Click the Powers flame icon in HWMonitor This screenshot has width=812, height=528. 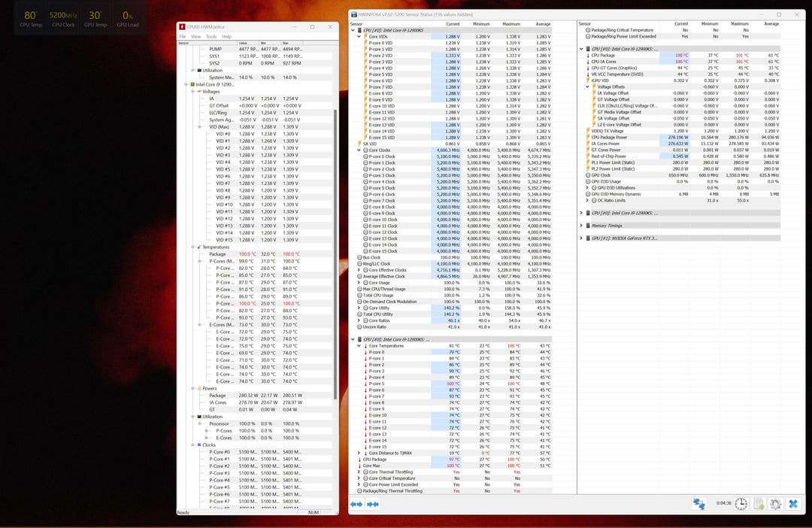click(x=199, y=388)
